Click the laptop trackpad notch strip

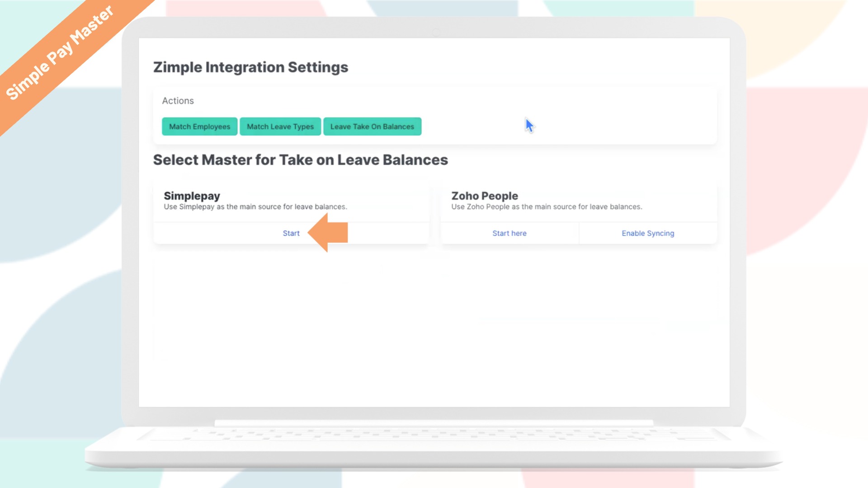coord(433,423)
